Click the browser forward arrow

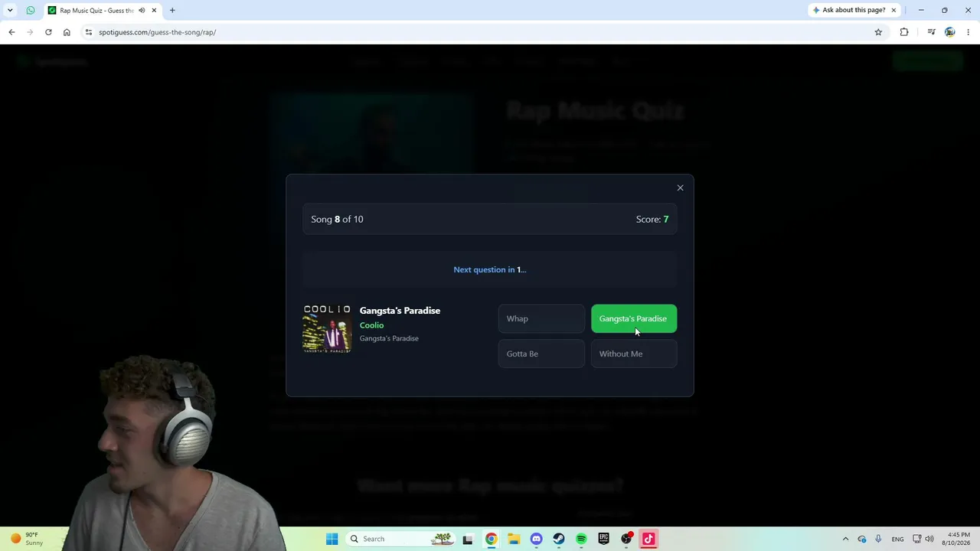pyautogui.click(x=30, y=32)
